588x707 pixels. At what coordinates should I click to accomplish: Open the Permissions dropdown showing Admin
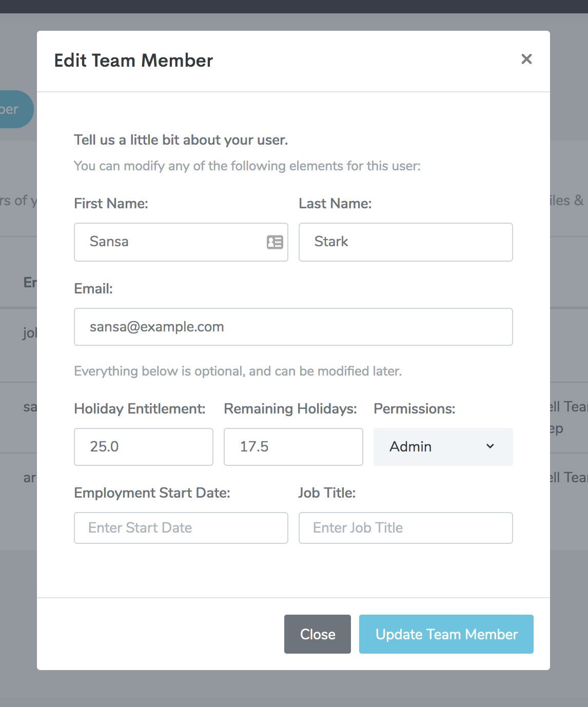point(443,447)
